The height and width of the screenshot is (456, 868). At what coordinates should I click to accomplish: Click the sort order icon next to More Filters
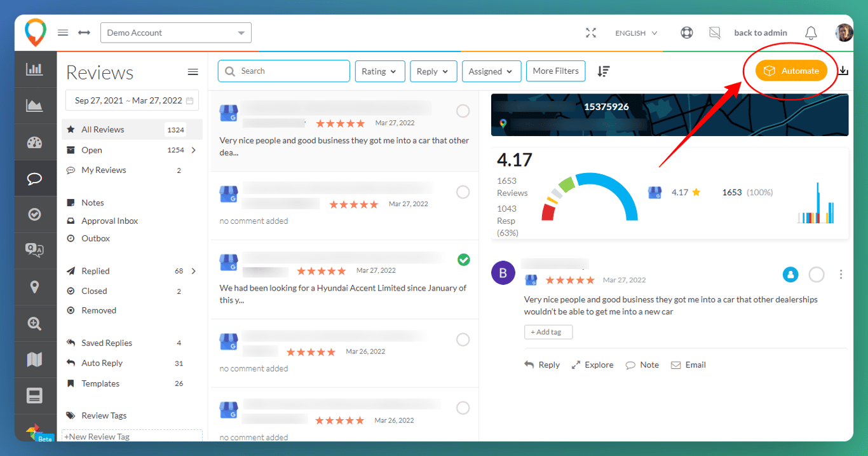pyautogui.click(x=604, y=71)
